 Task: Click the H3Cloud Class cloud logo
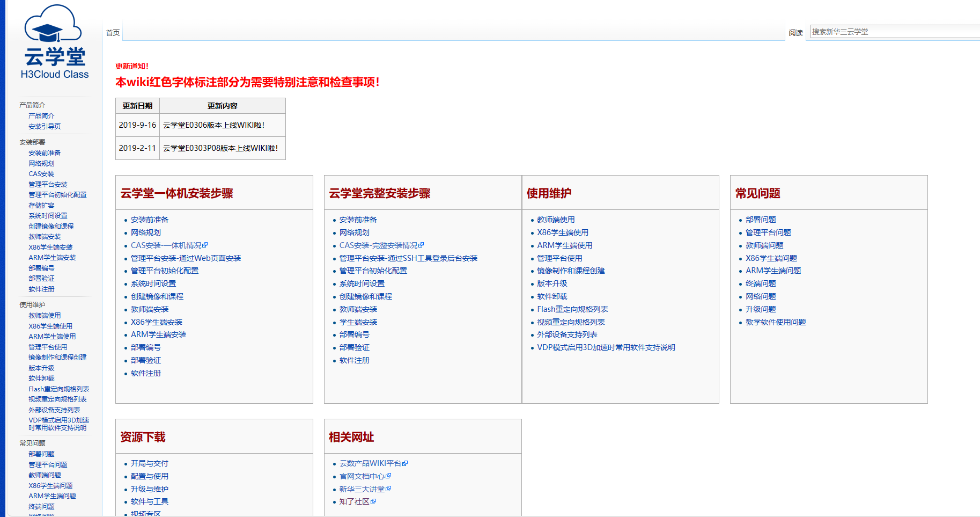tap(54, 42)
